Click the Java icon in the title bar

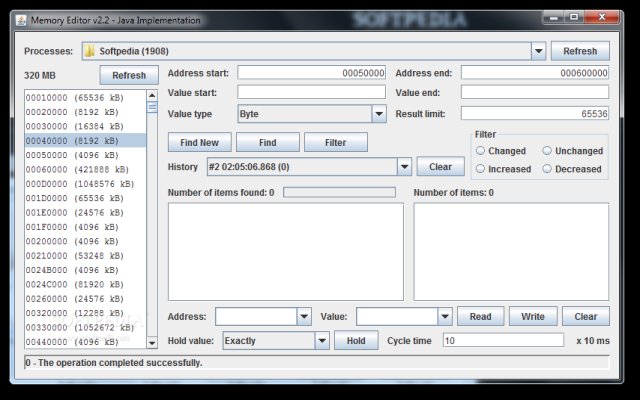[21, 20]
